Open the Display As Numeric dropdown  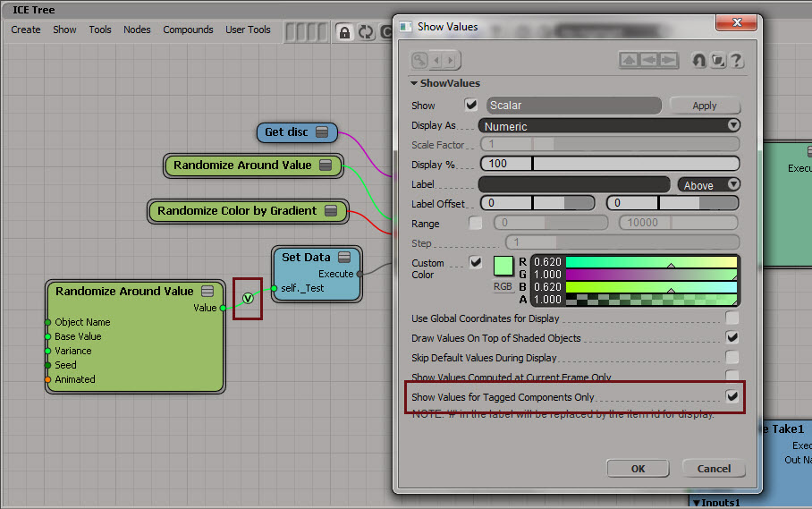pos(609,126)
